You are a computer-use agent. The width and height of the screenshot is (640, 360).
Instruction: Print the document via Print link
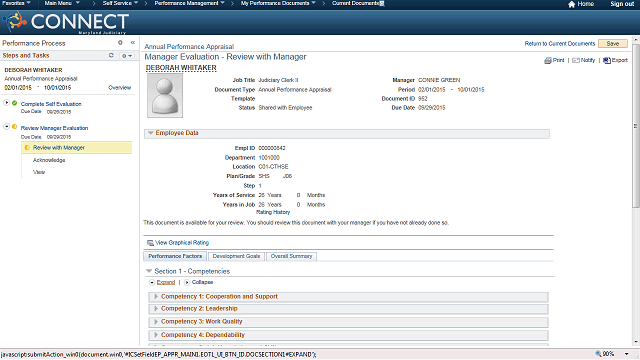[x=558, y=60]
